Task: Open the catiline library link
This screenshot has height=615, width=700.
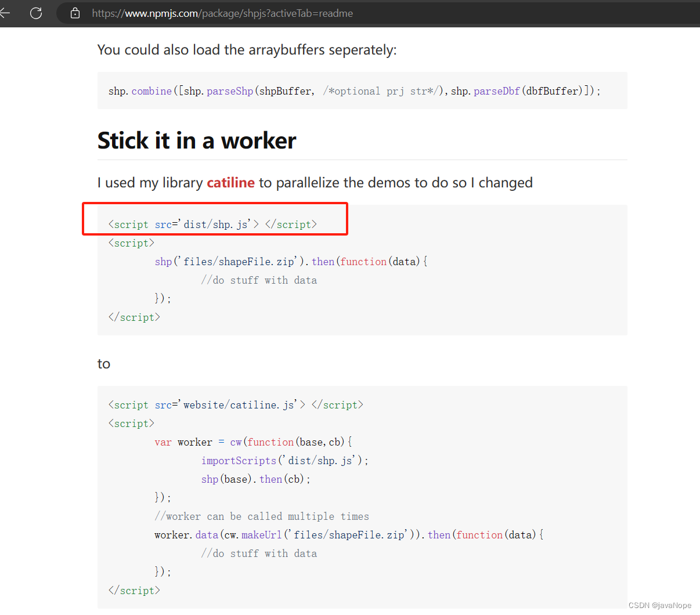Action: [230, 183]
